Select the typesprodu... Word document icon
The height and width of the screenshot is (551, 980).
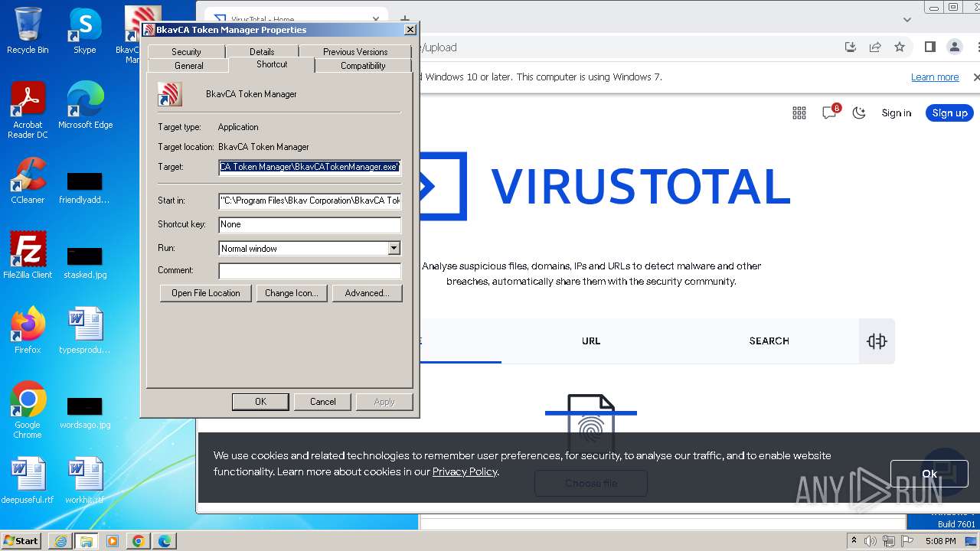85,330
